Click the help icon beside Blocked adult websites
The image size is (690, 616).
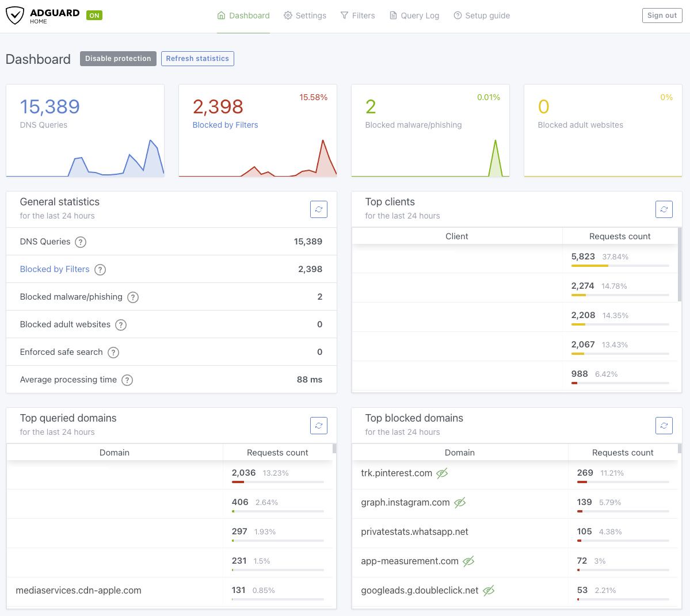point(121,325)
